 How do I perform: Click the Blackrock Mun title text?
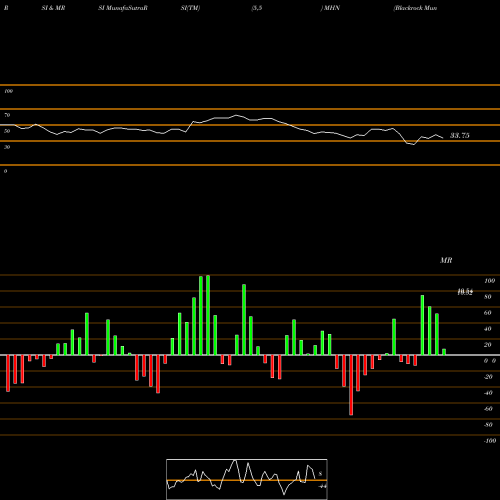[x=415, y=8]
